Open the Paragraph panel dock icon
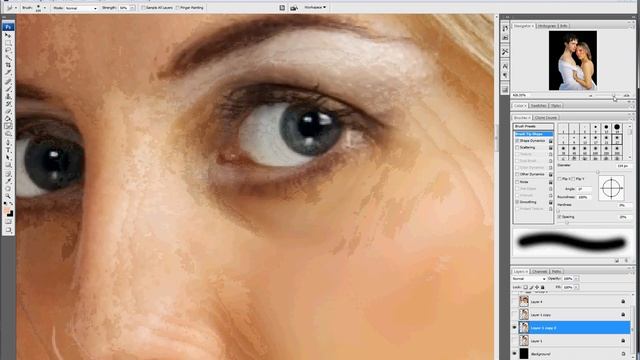Screen dimensions: 640x360 (x=505, y=75)
